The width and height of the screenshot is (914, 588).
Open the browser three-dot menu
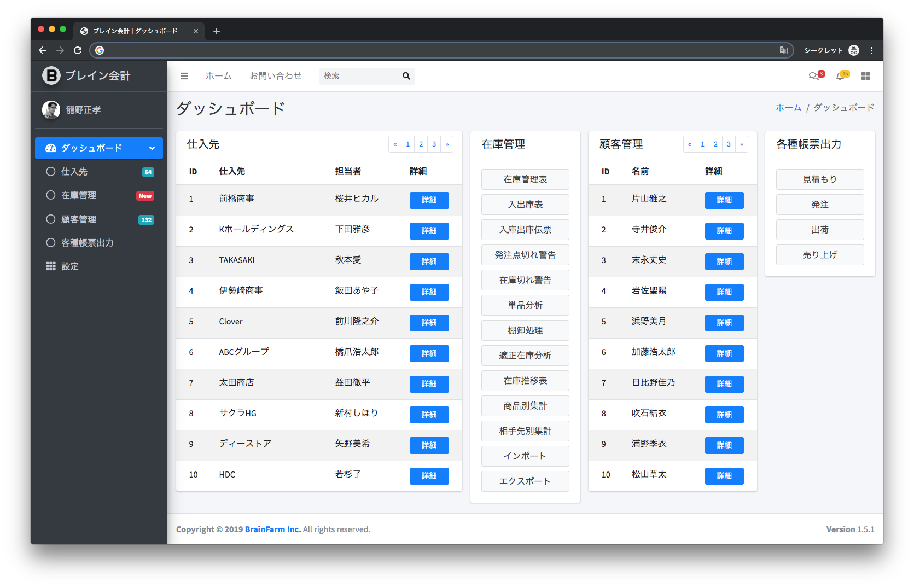click(x=871, y=50)
